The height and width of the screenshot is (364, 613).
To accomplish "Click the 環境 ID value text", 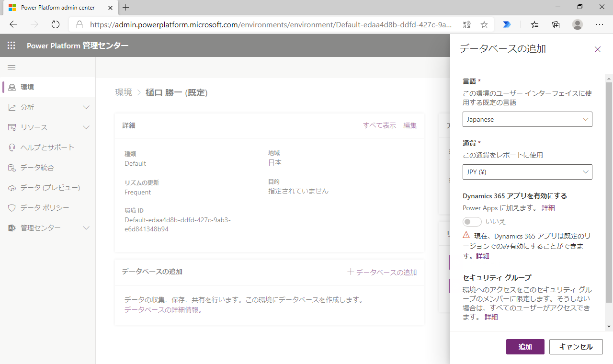I will pos(178,225).
